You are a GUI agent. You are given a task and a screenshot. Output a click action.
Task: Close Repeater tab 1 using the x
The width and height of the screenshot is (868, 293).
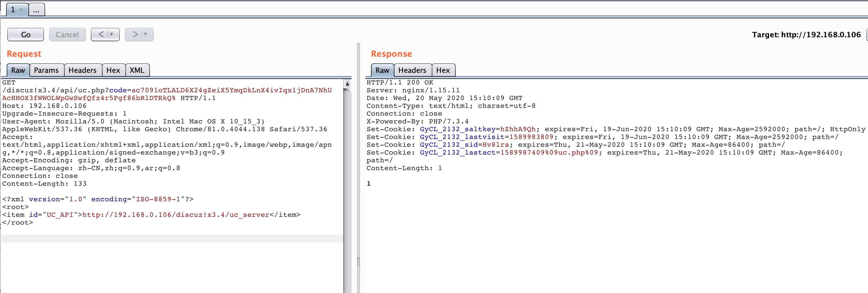click(x=21, y=9)
